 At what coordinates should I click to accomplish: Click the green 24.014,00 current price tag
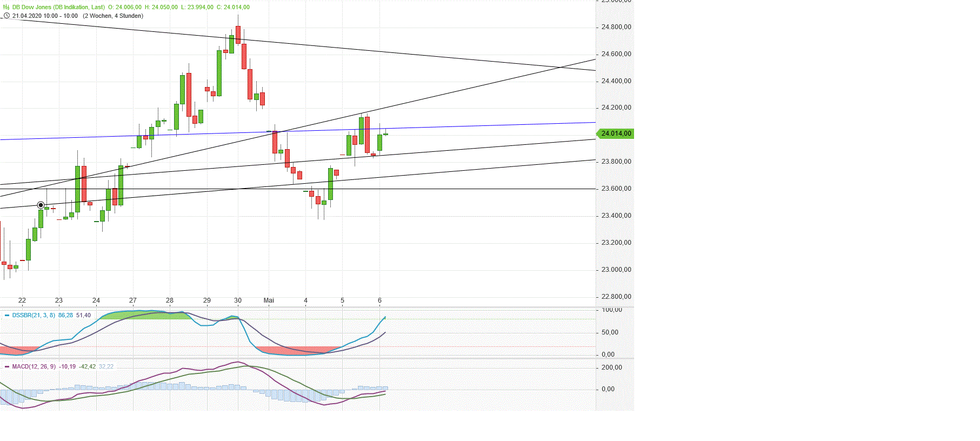tap(614, 133)
